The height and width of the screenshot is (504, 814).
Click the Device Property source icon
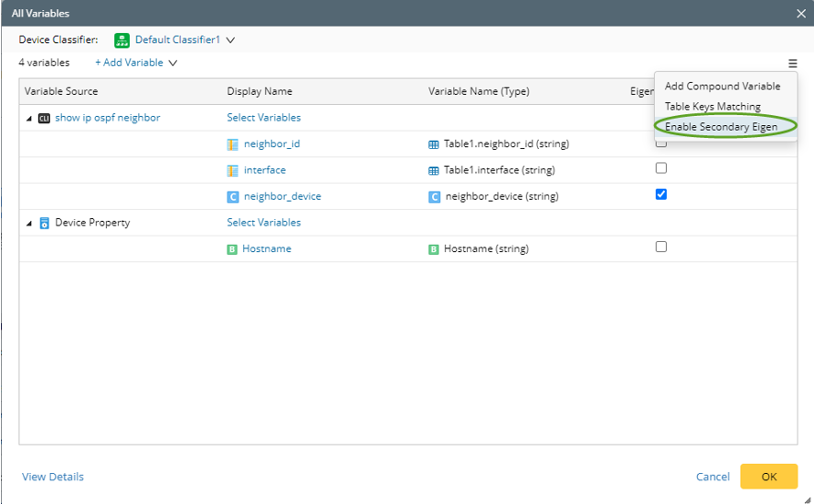44,223
